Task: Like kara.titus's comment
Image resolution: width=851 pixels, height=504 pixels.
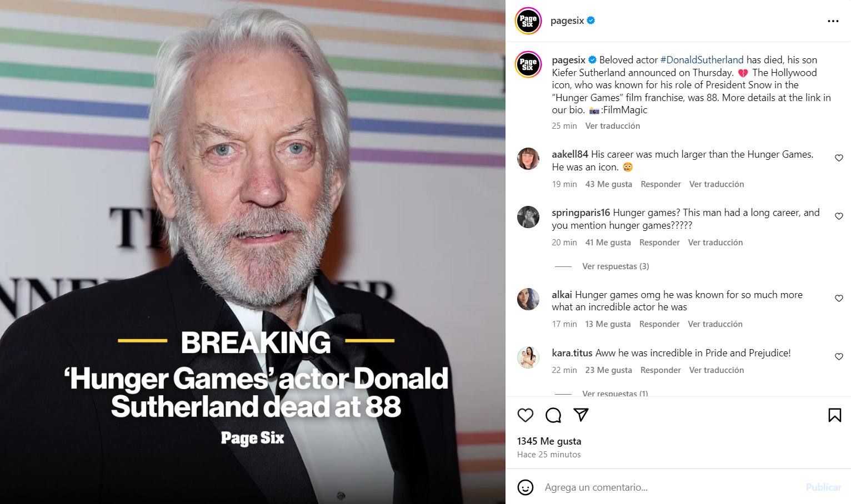Action: (x=839, y=357)
